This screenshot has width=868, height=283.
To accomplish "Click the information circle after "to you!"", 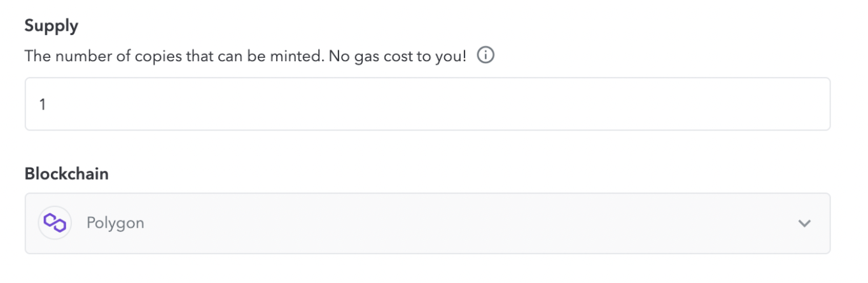I will point(486,55).
